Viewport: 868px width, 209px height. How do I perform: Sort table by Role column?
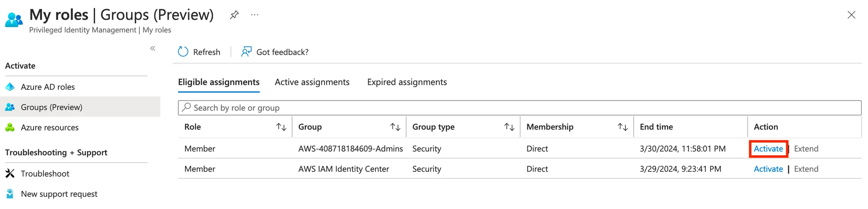click(x=281, y=127)
